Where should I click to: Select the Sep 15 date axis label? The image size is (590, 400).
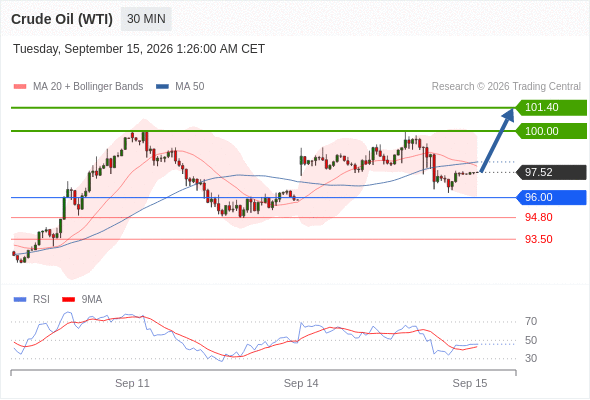point(470,383)
